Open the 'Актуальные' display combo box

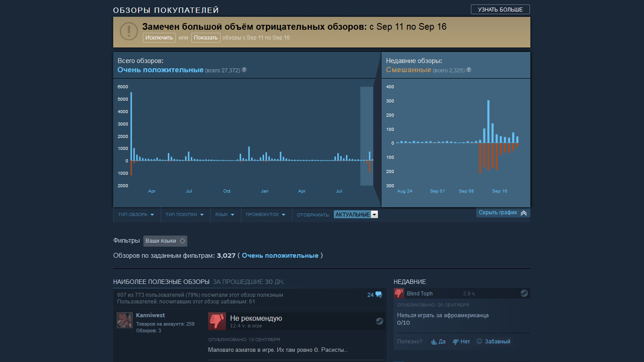[x=356, y=214]
